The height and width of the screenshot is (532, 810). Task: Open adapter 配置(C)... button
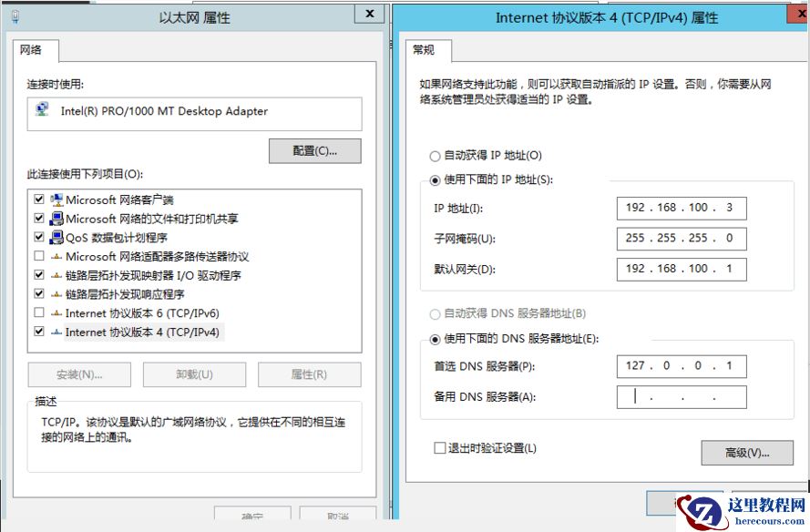315,151
